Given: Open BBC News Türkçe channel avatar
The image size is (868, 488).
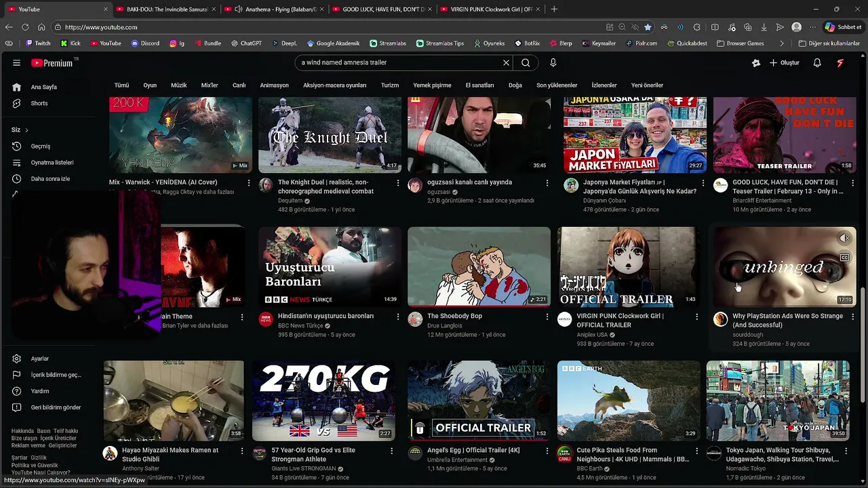Looking at the screenshot, I should [266, 320].
